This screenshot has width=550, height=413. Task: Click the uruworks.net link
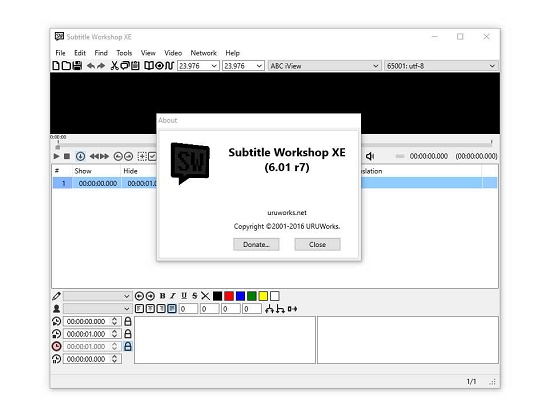(x=287, y=213)
